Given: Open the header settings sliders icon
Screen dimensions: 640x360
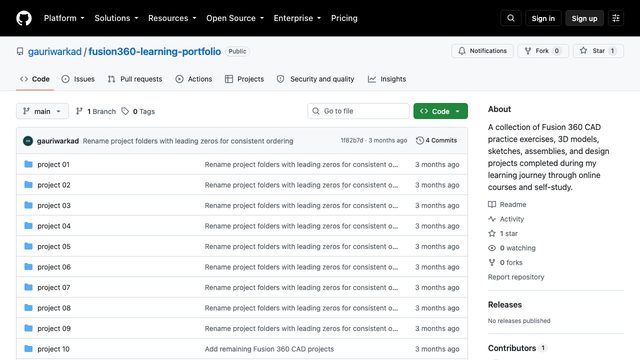Looking at the screenshot, I should click(616, 18).
